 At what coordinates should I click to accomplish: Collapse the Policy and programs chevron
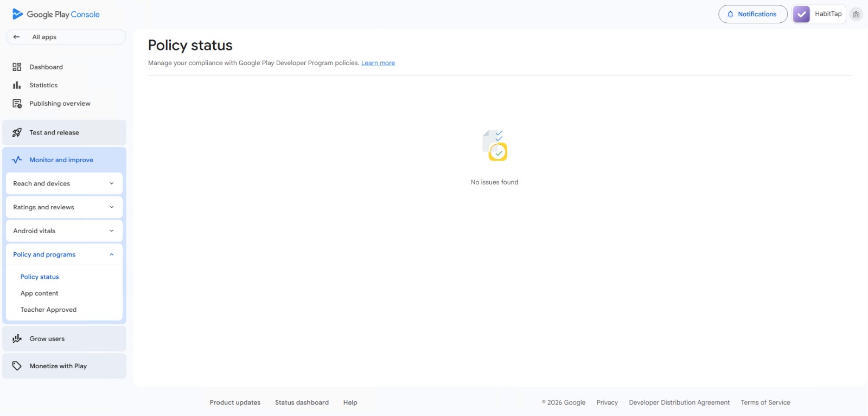[112, 254]
